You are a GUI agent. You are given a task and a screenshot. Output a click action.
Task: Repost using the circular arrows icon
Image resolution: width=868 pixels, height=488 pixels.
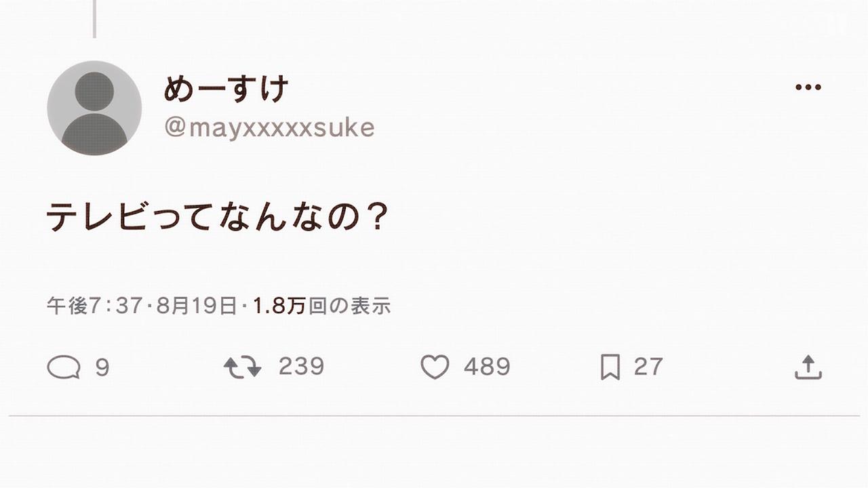(243, 367)
